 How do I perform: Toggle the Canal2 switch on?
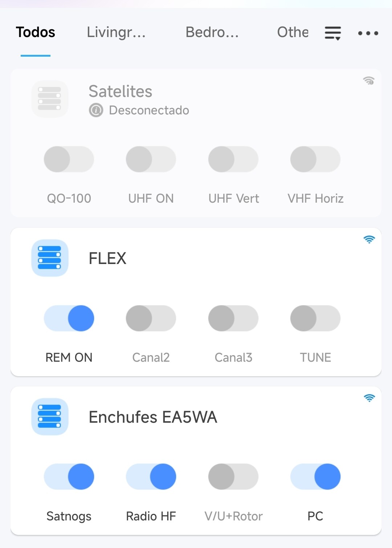[151, 318]
